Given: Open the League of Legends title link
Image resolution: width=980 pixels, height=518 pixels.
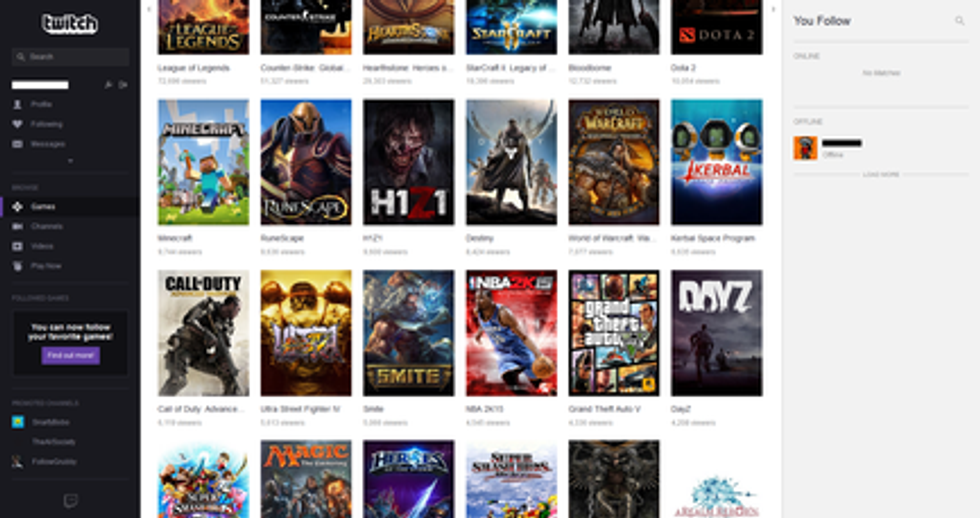Looking at the screenshot, I should coord(194,68).
